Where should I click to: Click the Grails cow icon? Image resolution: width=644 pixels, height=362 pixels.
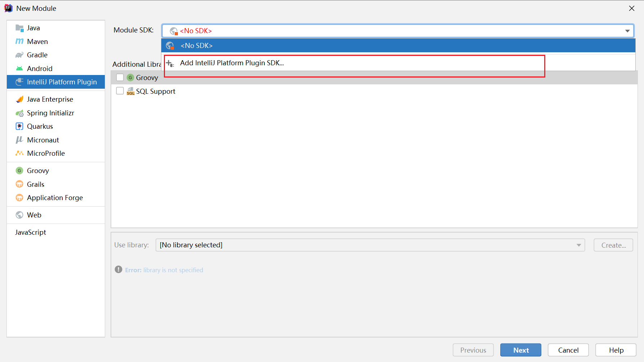point(19,184)
